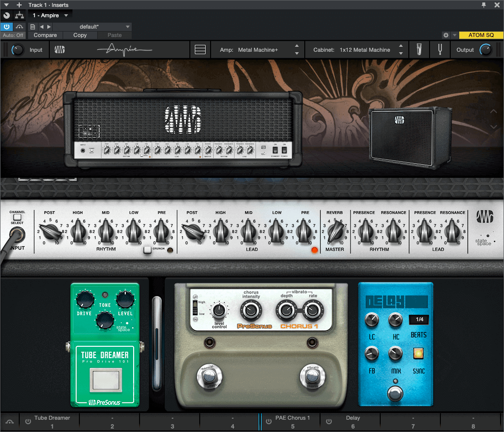Screen dimensions: 504x432
Task: Click the PreSonus logo in the amp header
Action: [x=59, y=49]
